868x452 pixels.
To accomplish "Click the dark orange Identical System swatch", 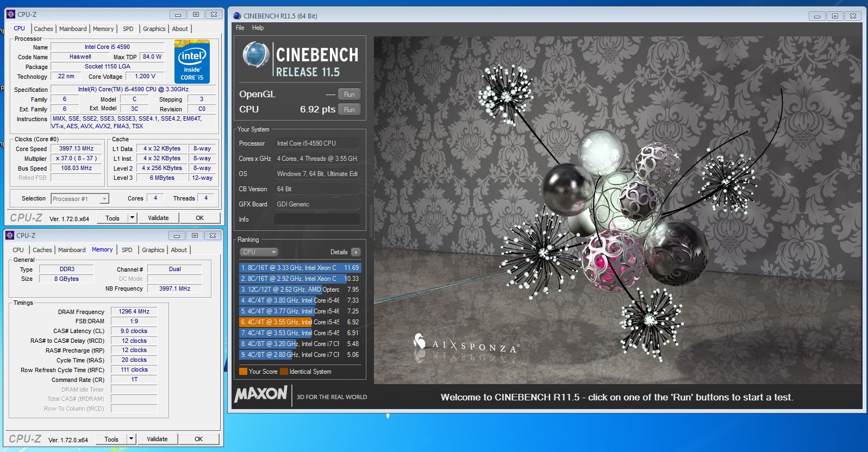I will tap(284, 372).
